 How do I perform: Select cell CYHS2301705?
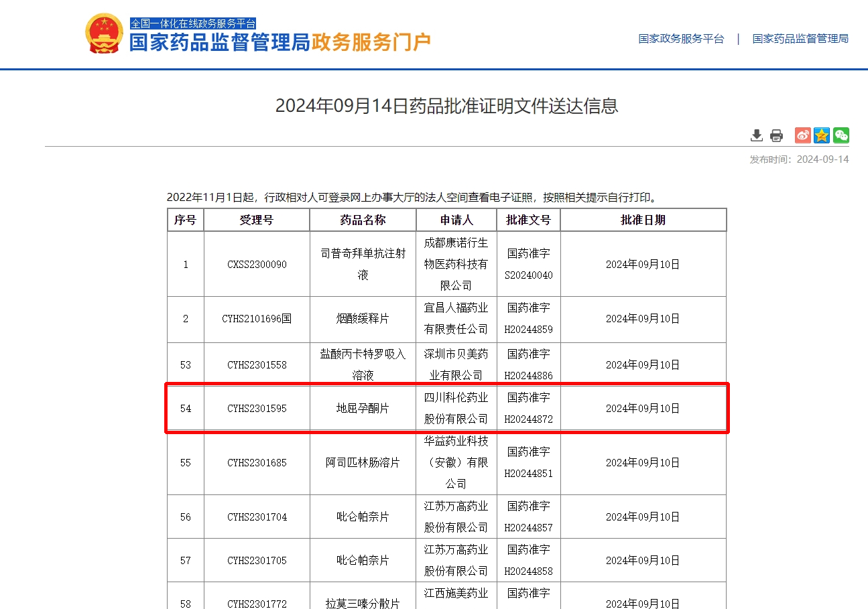tap(257, 561)
